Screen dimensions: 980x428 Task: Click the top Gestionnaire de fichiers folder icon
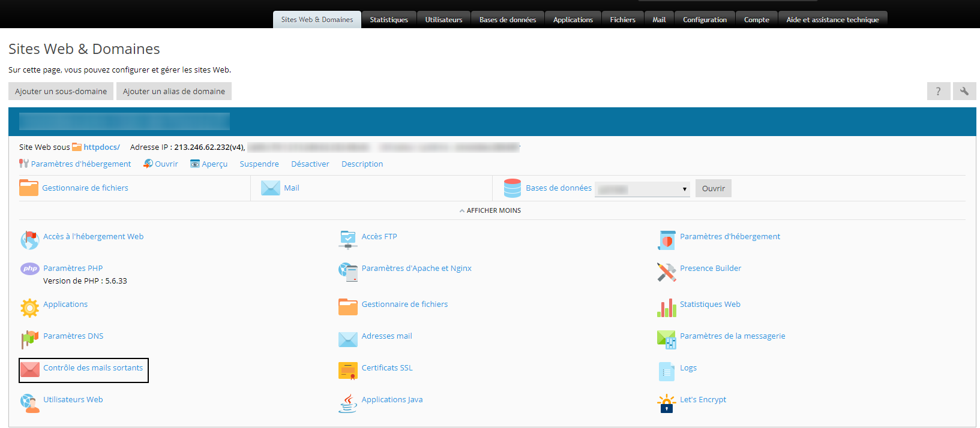29,188
